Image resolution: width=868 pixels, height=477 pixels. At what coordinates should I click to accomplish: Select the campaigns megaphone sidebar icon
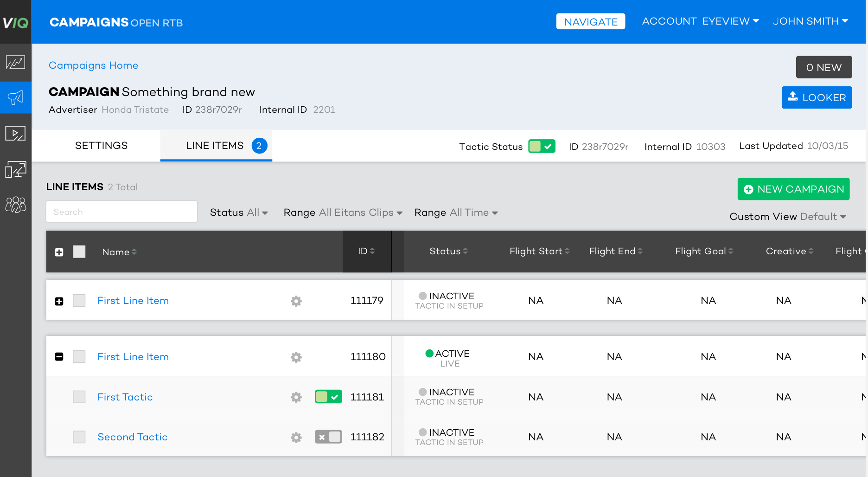pyautogui.click(x=15, y=97)
